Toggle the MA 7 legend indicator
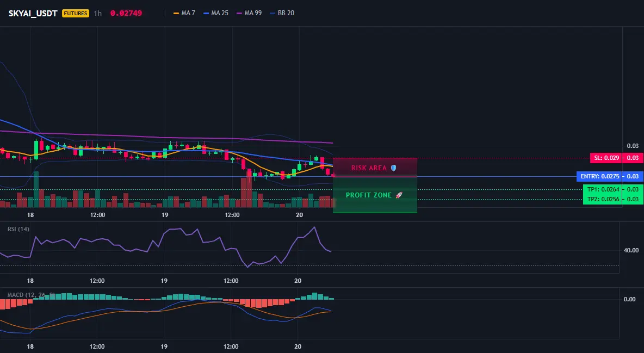Screen dimensions: 644x353 184,13
